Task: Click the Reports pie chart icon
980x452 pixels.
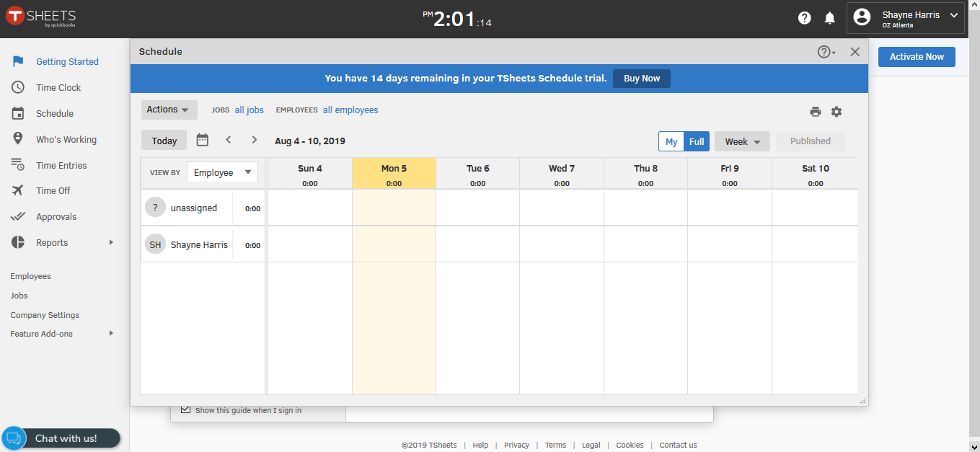Action: coord(18,242)
